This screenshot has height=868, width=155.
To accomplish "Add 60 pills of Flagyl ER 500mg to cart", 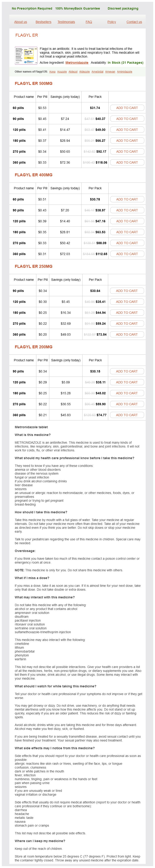I will [127, 108].
